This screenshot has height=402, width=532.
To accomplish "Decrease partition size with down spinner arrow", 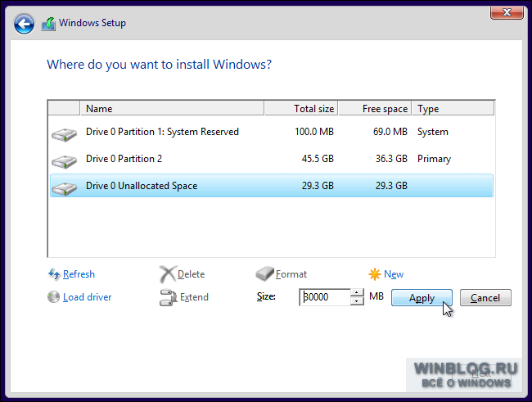I will 357,301.
